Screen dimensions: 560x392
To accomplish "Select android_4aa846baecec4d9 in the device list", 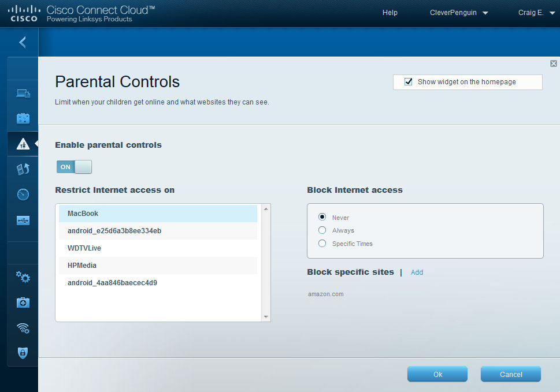I will (158, 282).
